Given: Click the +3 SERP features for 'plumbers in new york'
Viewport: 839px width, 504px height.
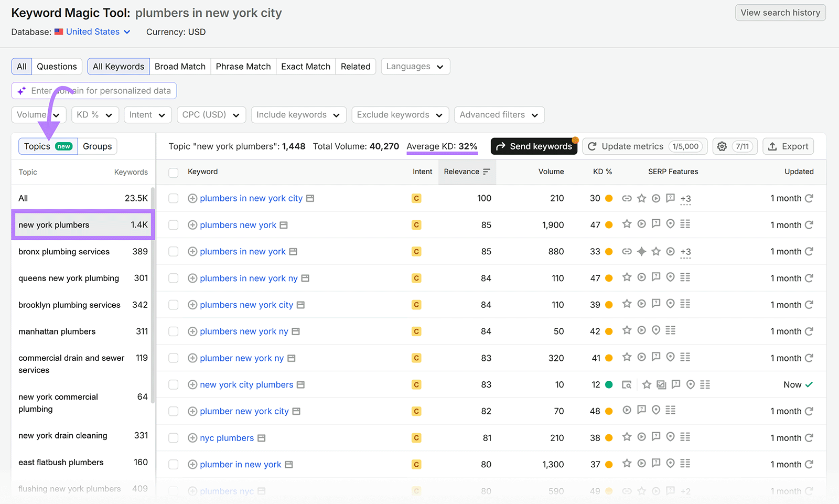Looking at the screenshot, I should tap(685, 252).
